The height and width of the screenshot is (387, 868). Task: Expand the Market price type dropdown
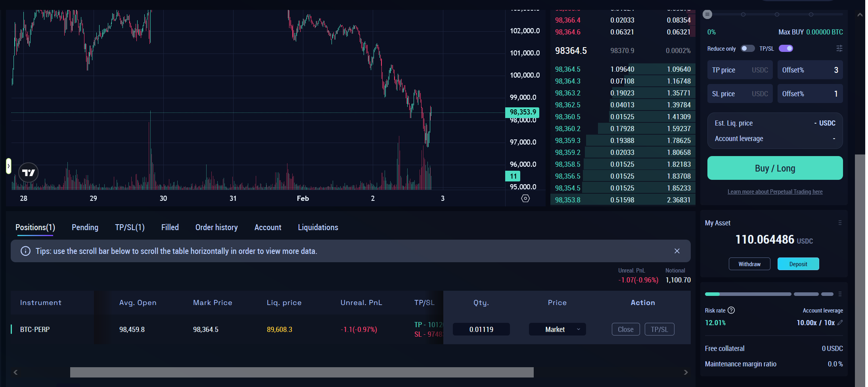pyautogui.click(x=557, y=330)
